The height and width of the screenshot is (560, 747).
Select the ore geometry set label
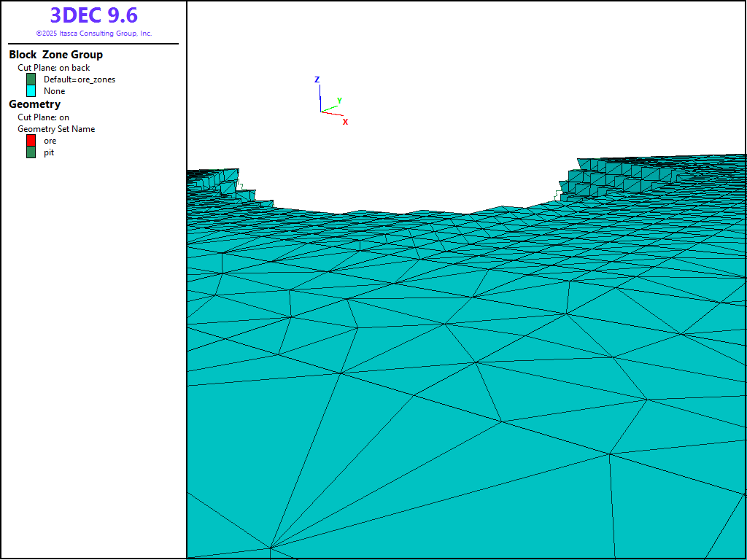[x=50, y=141]
